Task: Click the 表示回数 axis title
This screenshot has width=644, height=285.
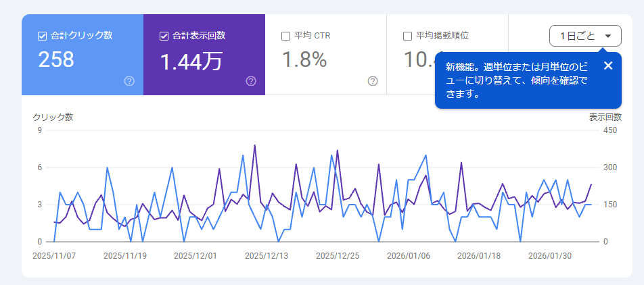Action: 605,117
